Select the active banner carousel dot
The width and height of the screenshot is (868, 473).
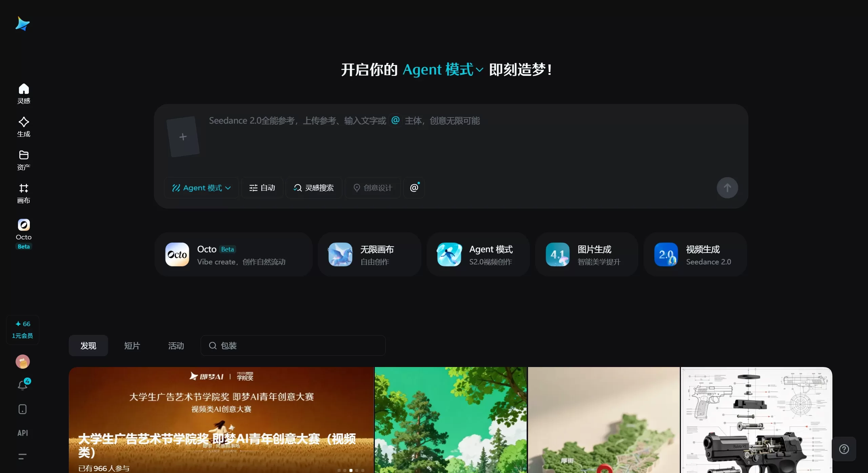pyautogui.click(x=351, y=470)
